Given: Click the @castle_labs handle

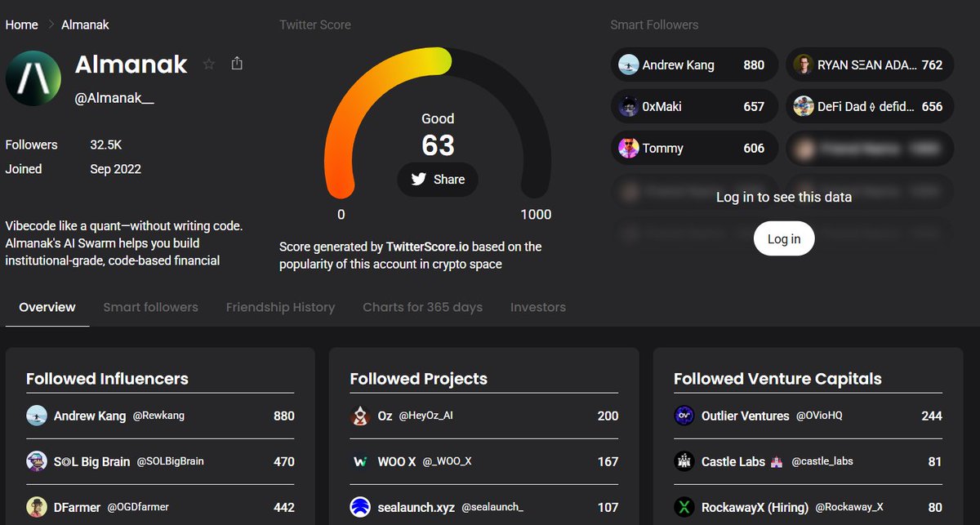Looking at the screenshot, I should coord(822,461).
